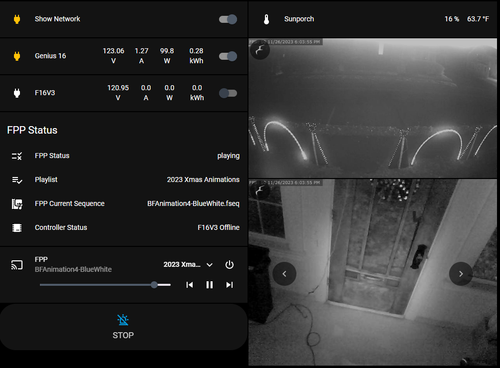The width and height of the screenshot is (500, 368).
Task: Click the FPP player volume slider
Action: [x=105, y=285]
